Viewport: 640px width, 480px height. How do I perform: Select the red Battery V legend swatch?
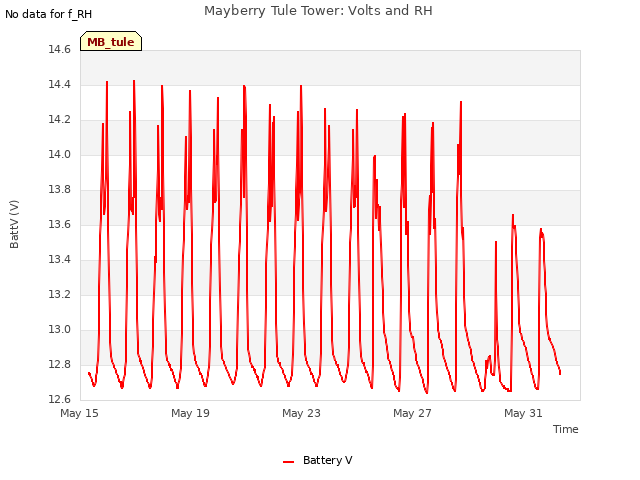pyautogui.click(x=289, y=462)
